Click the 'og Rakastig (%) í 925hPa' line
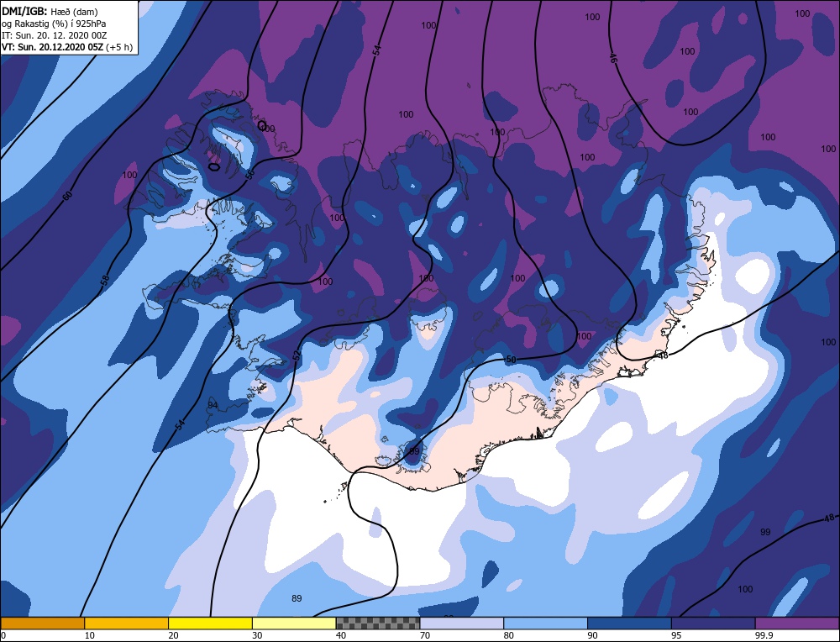840x642 pixels. (54, 23)
